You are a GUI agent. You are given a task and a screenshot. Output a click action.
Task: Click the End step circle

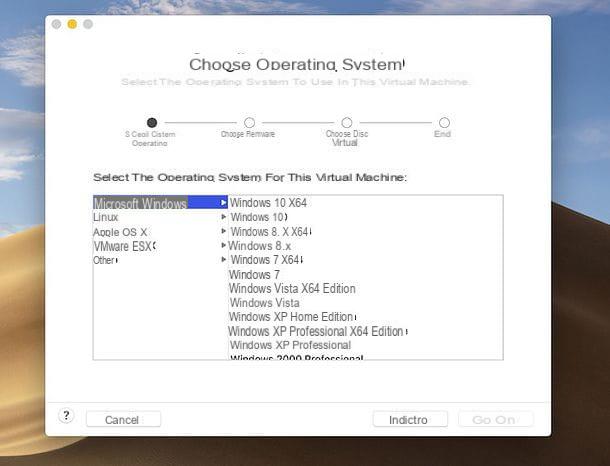(444, 123)
